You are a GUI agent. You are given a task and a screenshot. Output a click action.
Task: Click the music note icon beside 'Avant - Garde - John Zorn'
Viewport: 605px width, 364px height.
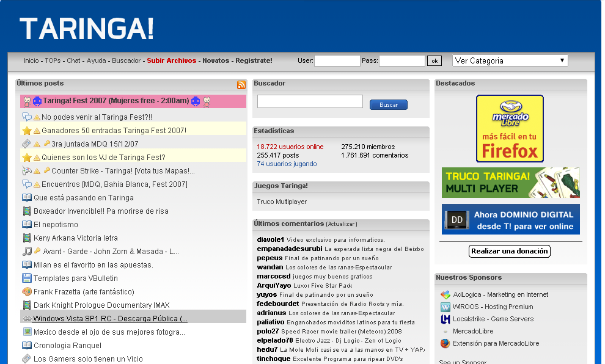point(27,252)
